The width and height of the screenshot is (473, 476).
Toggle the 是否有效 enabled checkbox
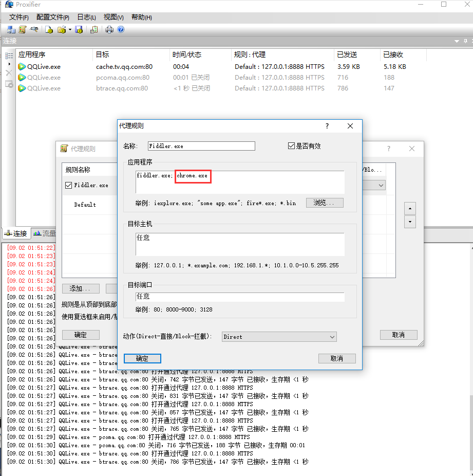coord(291,146)
